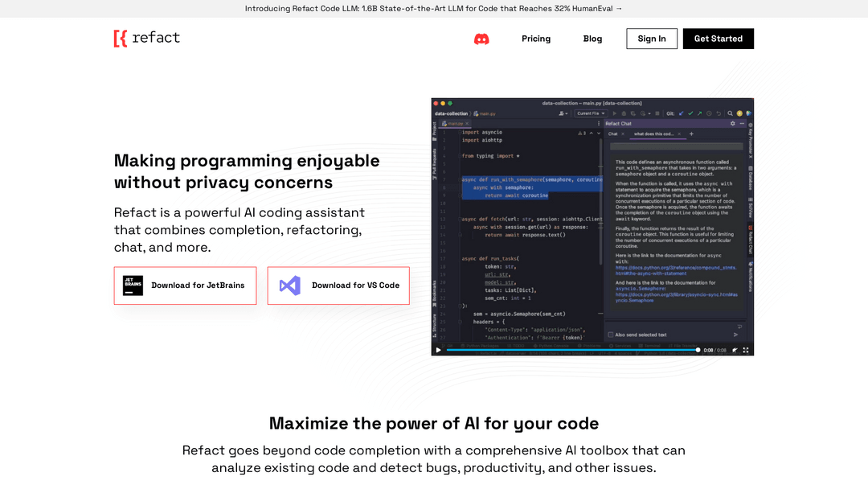Open the Structure side tab in video
This screenshot has width=868, height=489.
(435, 327)
